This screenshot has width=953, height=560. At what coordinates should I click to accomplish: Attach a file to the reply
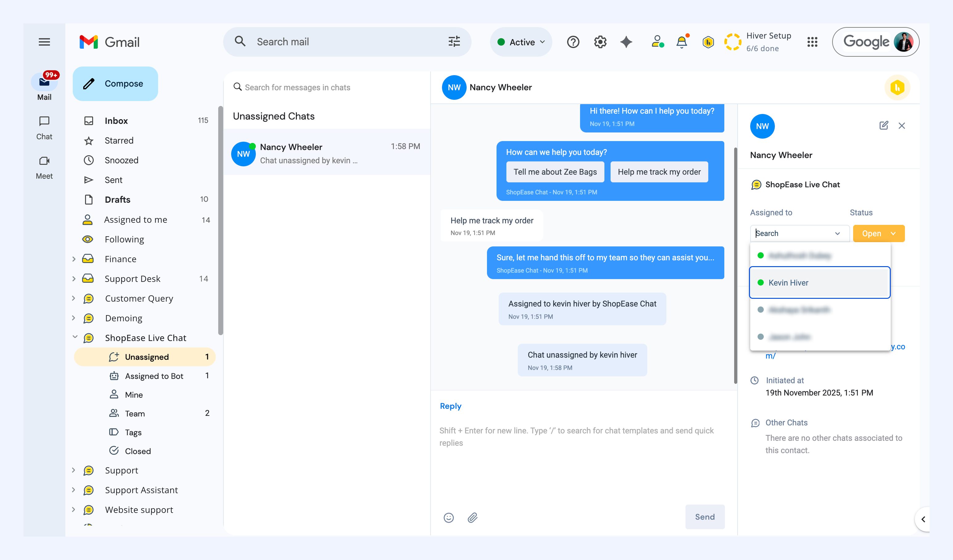point(472,517)
